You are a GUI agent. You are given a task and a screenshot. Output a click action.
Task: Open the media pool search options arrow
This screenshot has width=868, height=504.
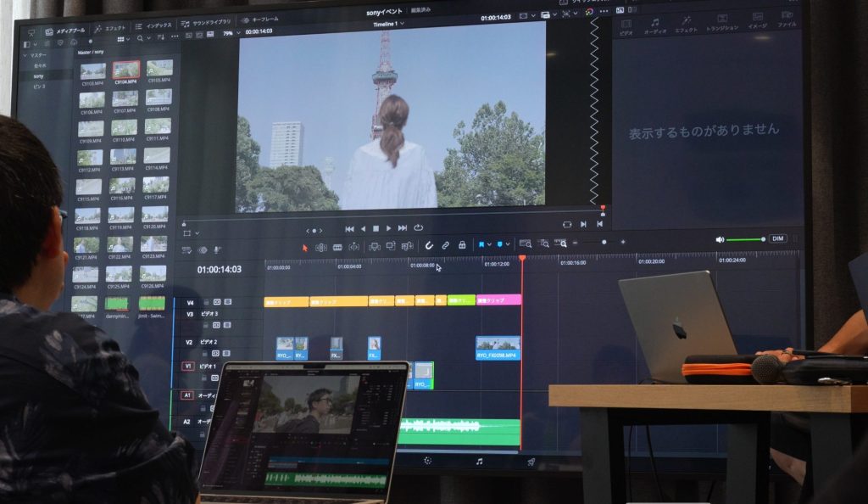[148, 37]
